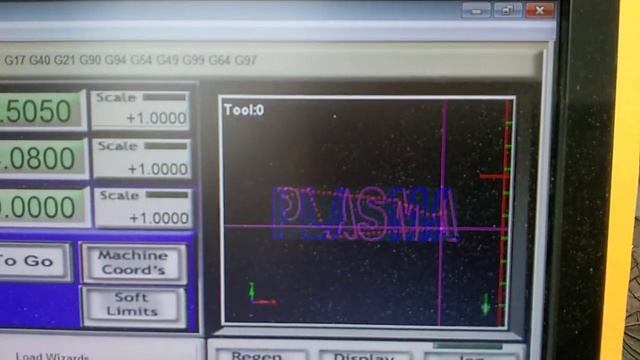Select the Scale field beside .0000

143,207
